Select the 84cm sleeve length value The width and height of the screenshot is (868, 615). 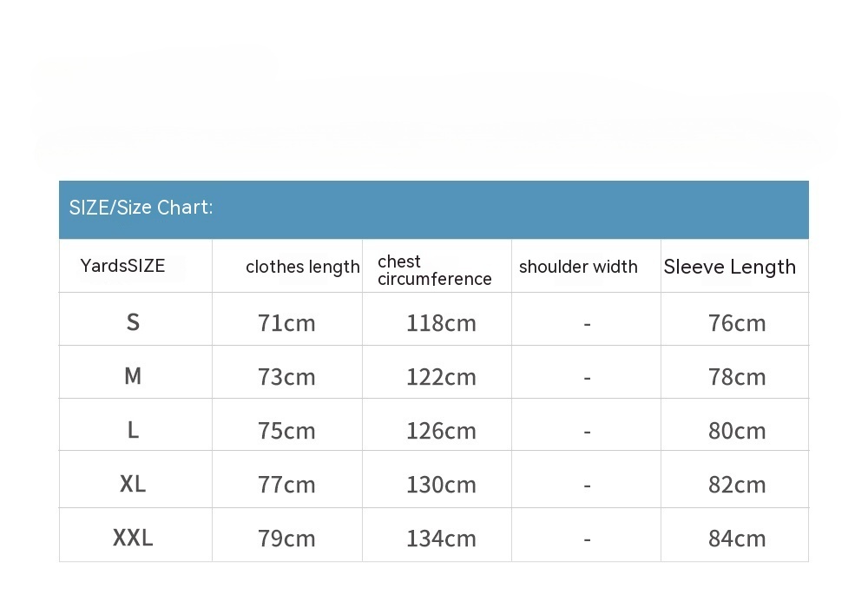tap(737, 539)
